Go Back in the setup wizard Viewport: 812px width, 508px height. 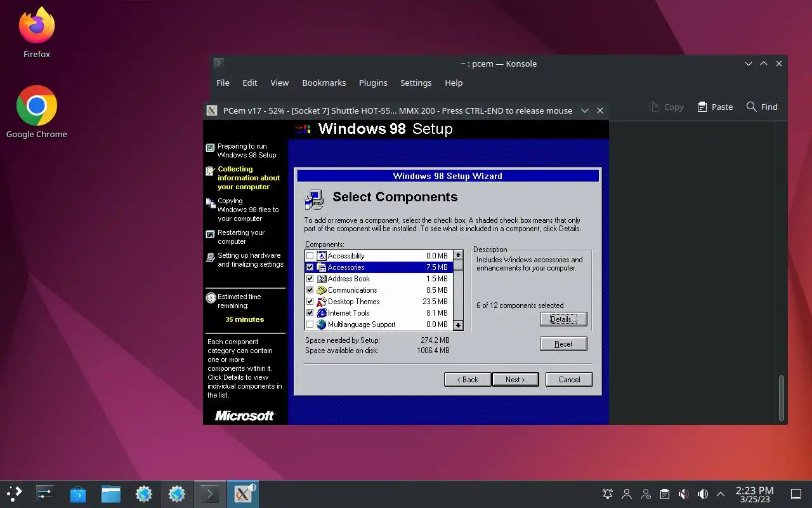click(x=468, y=380)
